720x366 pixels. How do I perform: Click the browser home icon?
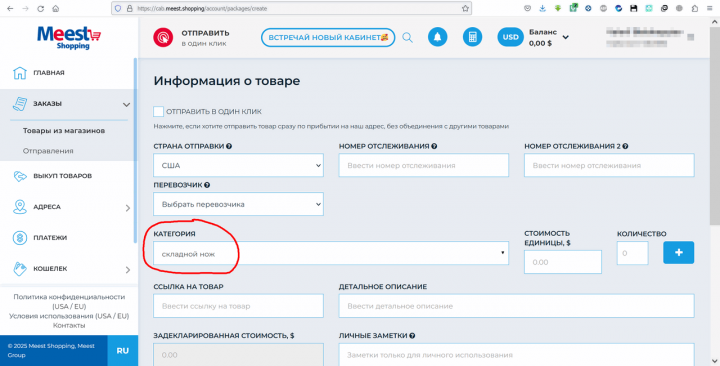(x=56, y=8)
